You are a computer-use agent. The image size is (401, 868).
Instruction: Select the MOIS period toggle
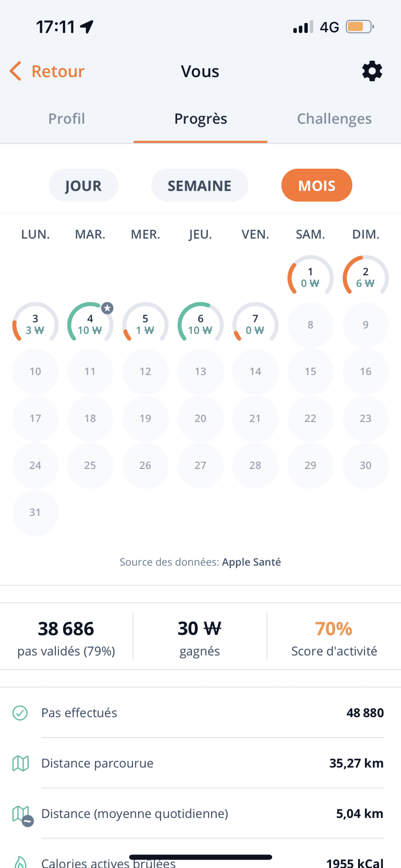(x=317, y=185)
